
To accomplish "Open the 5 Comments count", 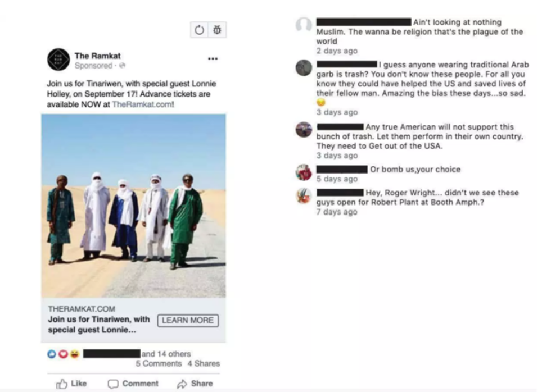I will [x=159, y=363].
